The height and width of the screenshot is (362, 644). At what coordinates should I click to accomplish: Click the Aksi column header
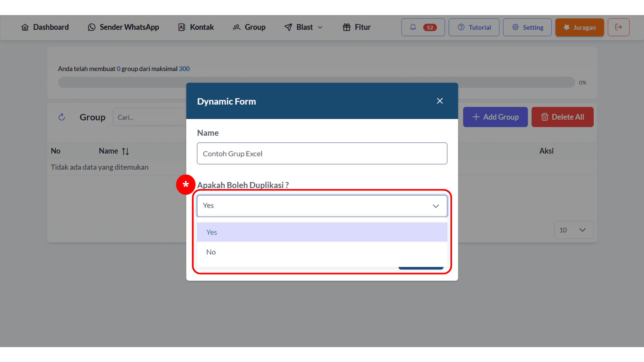(546, 151)
